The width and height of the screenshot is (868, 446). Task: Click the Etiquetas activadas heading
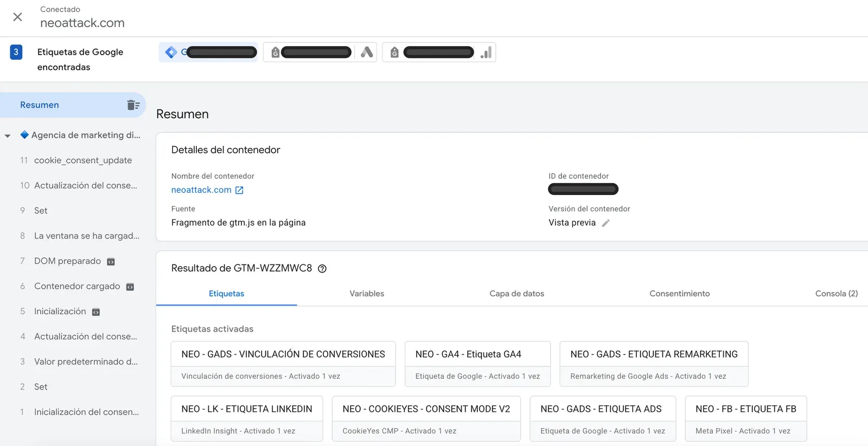point(212,329)
